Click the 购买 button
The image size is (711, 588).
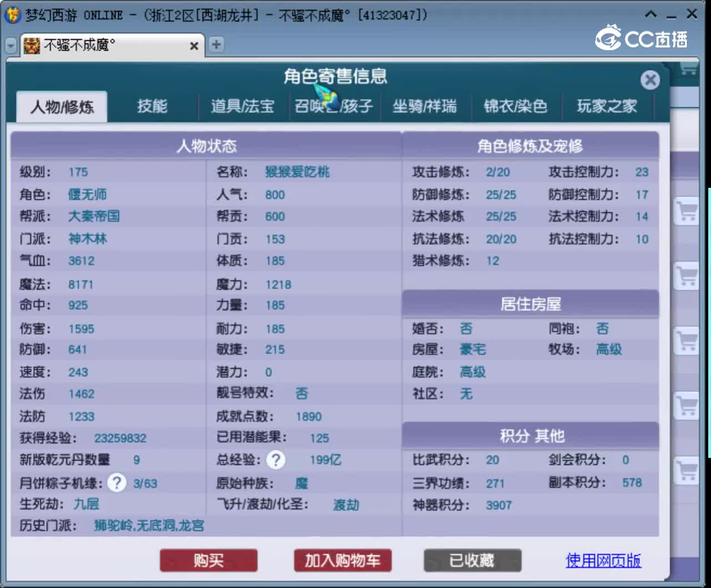[209, 560]
